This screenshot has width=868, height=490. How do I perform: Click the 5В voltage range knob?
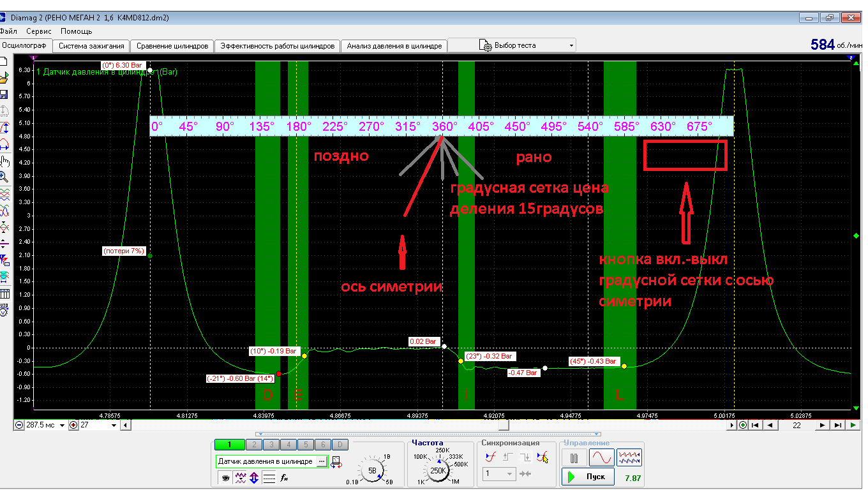(x=373, y=471)
